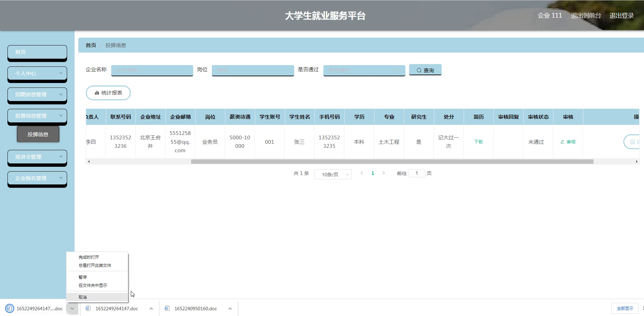
Task: Click the 共 1 条 total count text
Action: [301, 173]
